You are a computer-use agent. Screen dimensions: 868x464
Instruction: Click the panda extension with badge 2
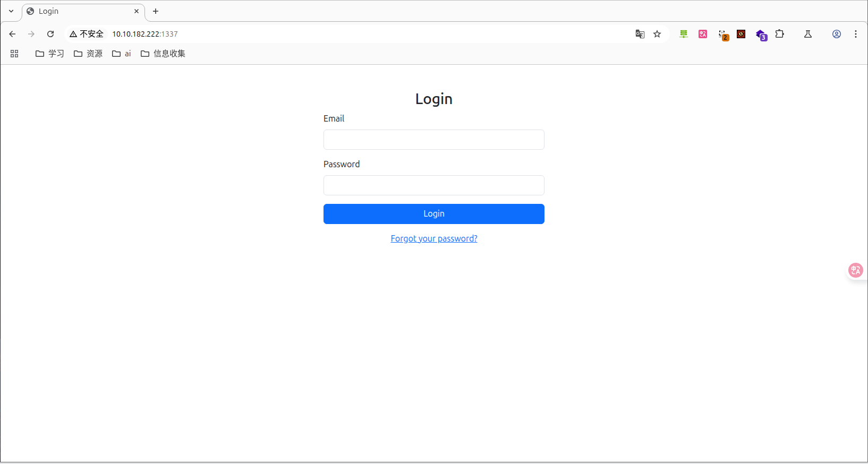pyautogui.click(x=722, y=35)
